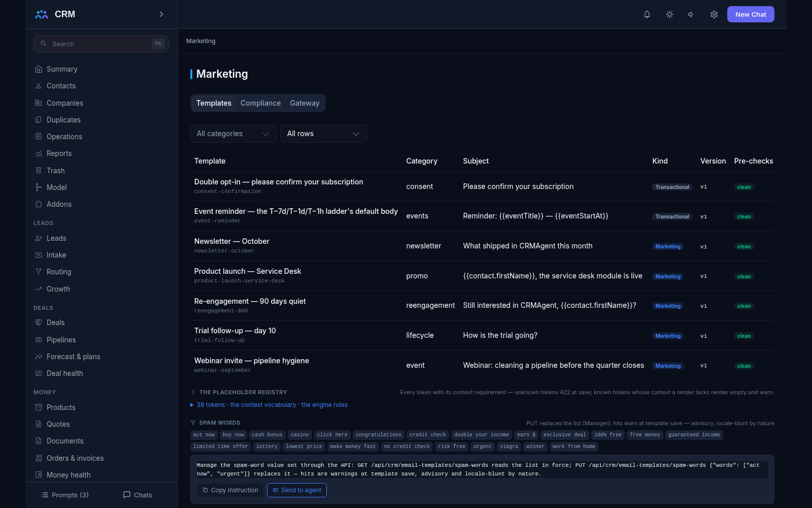
Task: Open Trial follow-up — day 10 template
Action: tap(482, 335)
